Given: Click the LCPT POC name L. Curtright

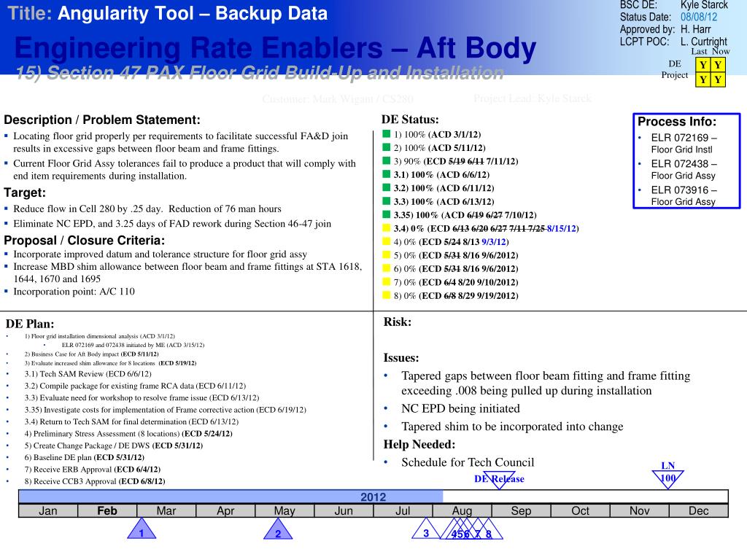Looking at the screenshot, I should tap(704, 42).
